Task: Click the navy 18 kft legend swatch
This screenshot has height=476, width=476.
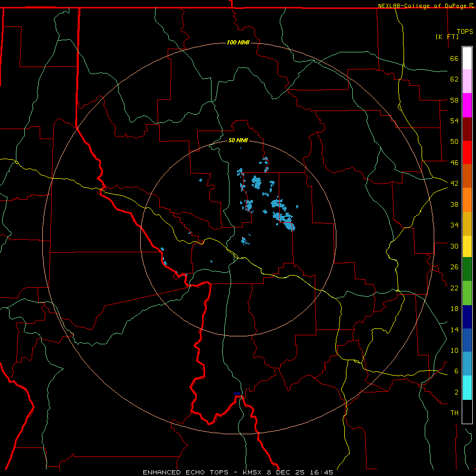Action: [467, 317]
